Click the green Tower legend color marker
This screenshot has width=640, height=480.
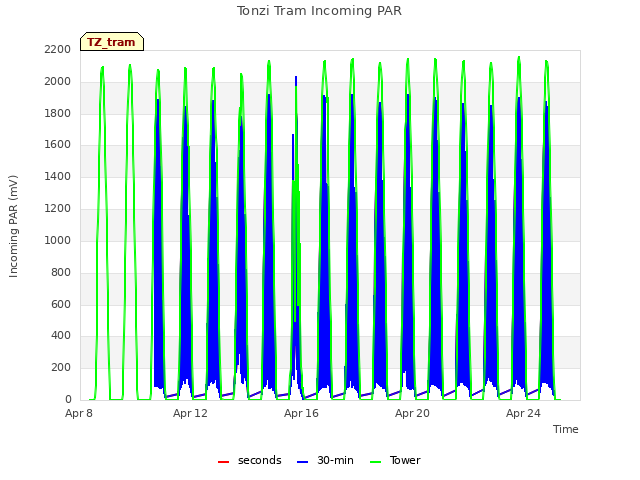(375, 462)
